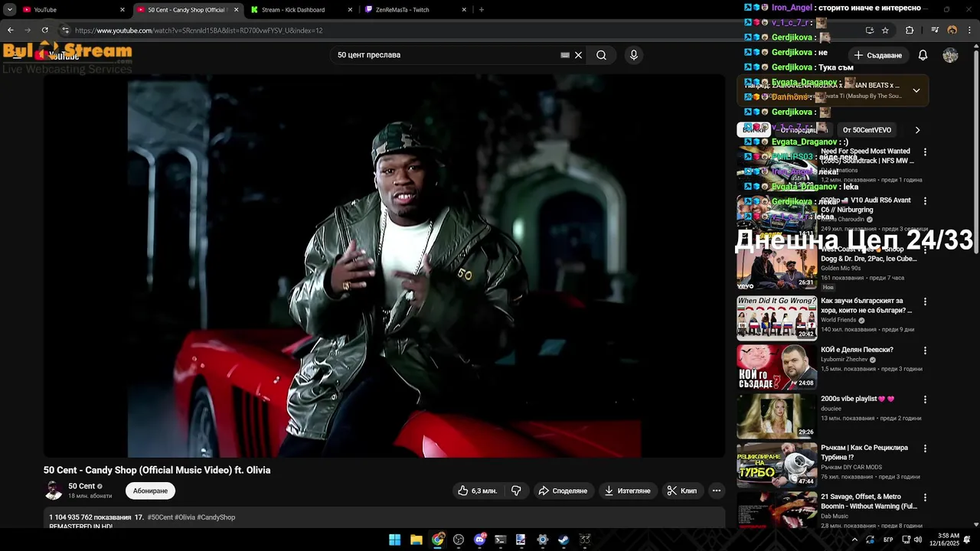
Task: Click the Споделяне share button
Action: pyautogui.click(x=563, y=491)
